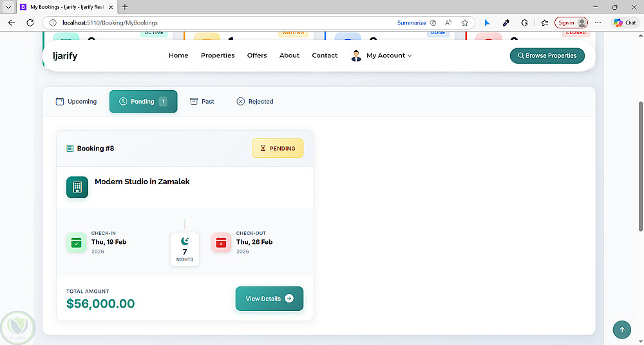Click the ACTIVE stat label
Viewport: 644px width, 345px height.
(154, 33)
